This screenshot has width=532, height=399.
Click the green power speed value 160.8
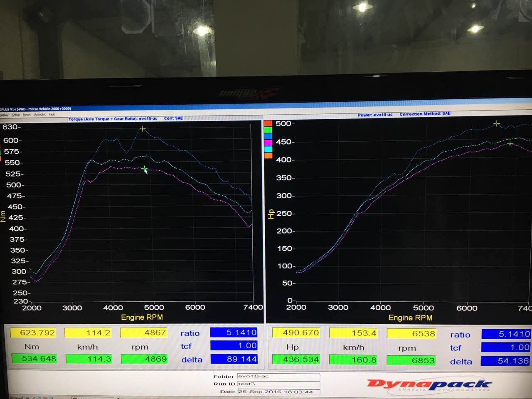point(353,360)
